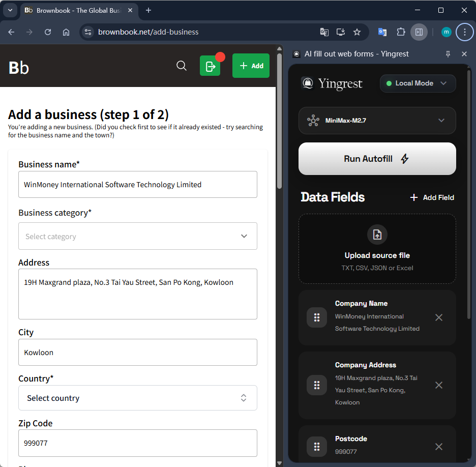The width and height of the screenshot is (476, 467).
Task: Open the Chrome extensions puzzle icon
Action: click(x=401, y=32)
